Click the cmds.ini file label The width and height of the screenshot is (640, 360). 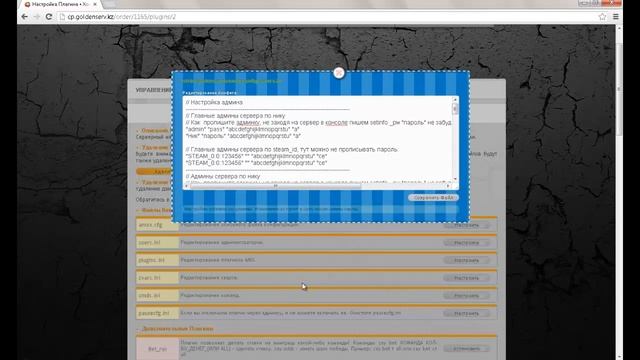(x=149, y=295)
